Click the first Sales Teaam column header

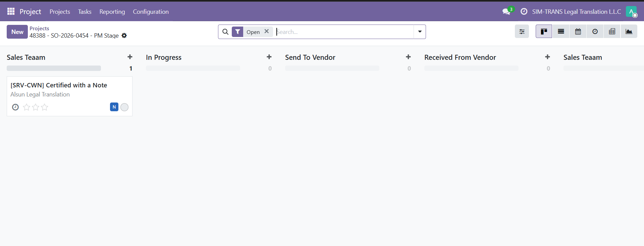click(26, 57)
